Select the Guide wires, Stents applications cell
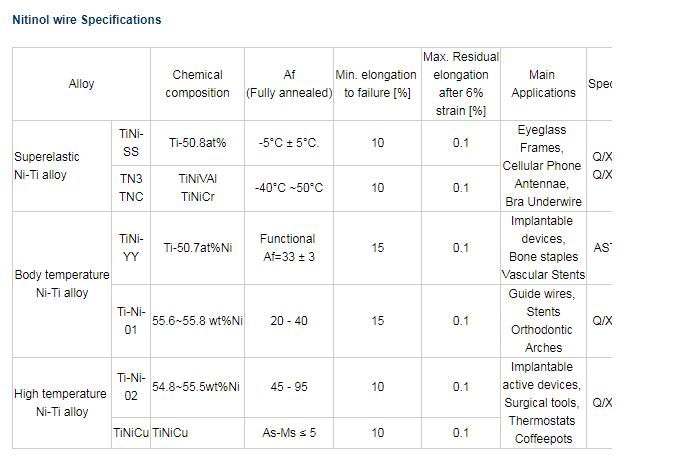This screenshot has width=689, height=463. click(x=543, y=321)
